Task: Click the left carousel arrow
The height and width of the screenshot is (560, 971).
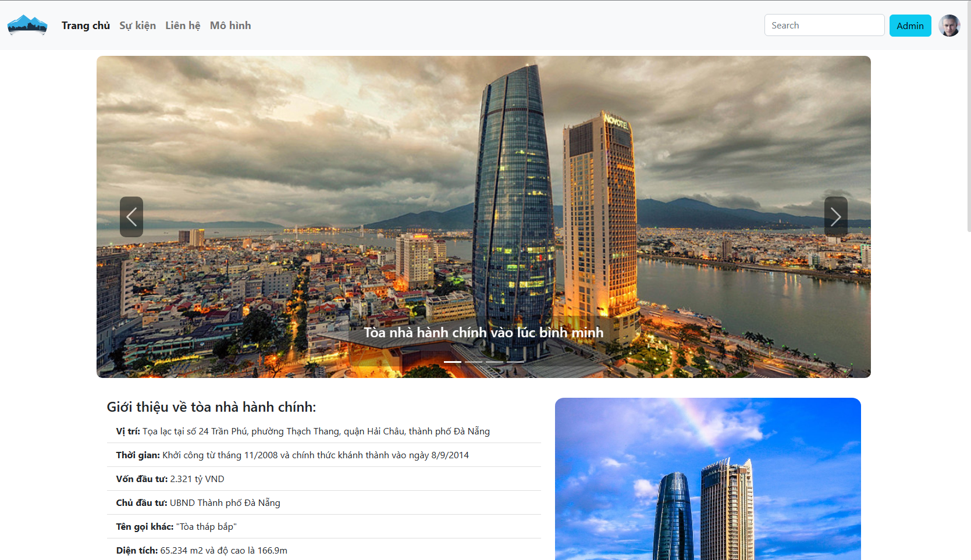Action: pyautogui.click(x=131, y=216)
